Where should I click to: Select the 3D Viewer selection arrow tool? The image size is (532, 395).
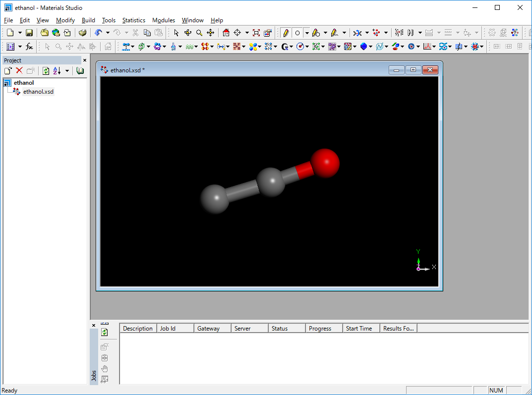coord(176,33)
